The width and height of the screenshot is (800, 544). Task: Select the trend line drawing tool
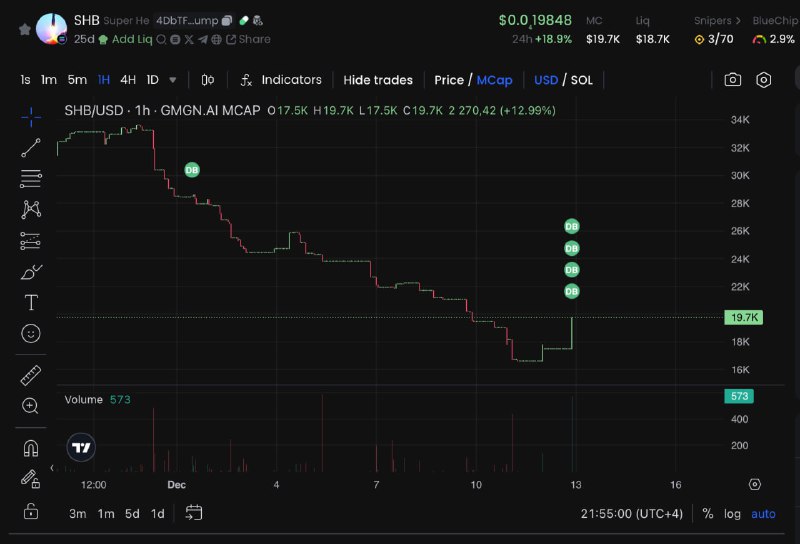tap(31, 148)
